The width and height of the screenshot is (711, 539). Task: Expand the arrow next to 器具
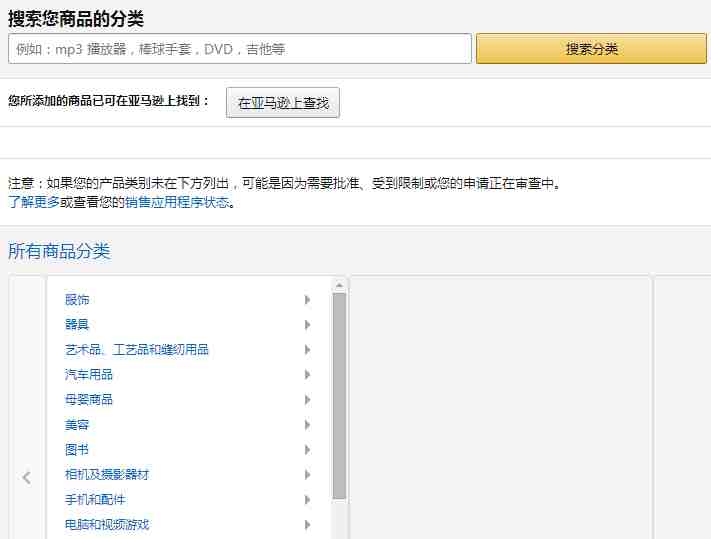click(307, 325)
